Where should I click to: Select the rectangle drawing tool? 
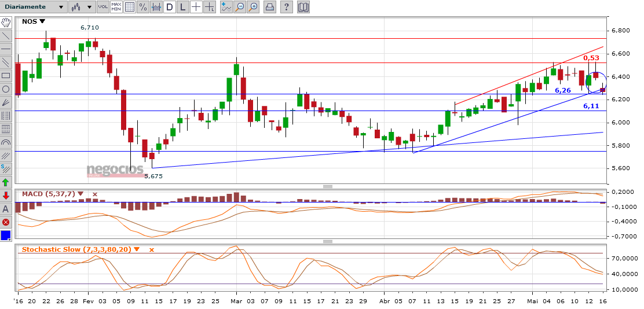[x=6, y=75]
